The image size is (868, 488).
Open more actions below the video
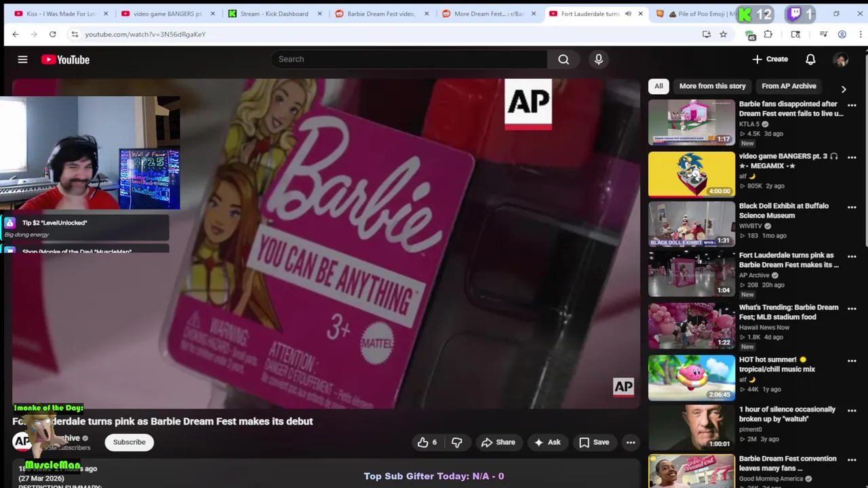pos(631,442)
